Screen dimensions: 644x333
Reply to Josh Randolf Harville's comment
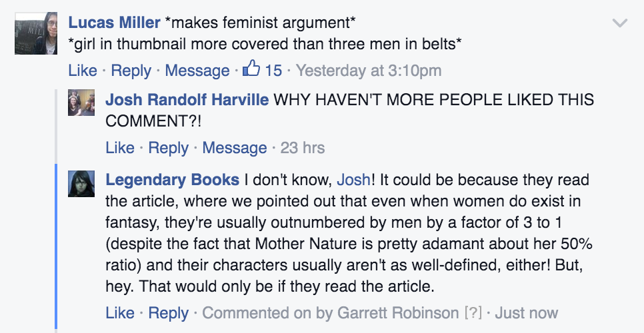pyautogui.click(x=168, y=147)
